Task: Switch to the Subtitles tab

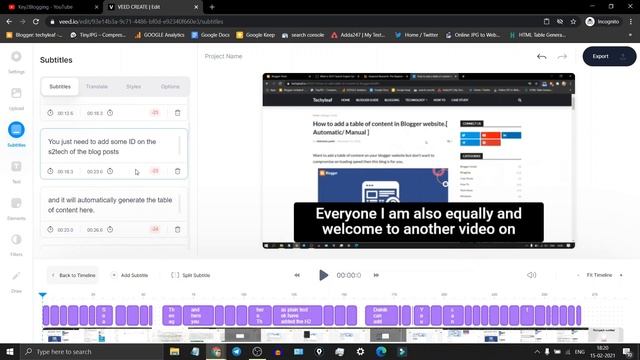Action: point(60,87)
